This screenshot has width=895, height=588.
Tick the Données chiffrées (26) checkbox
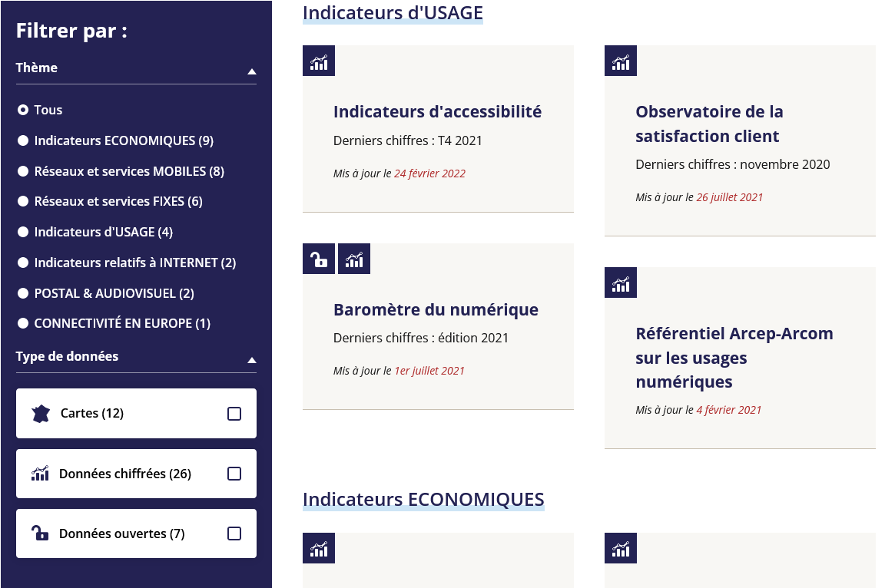(234, 474)
